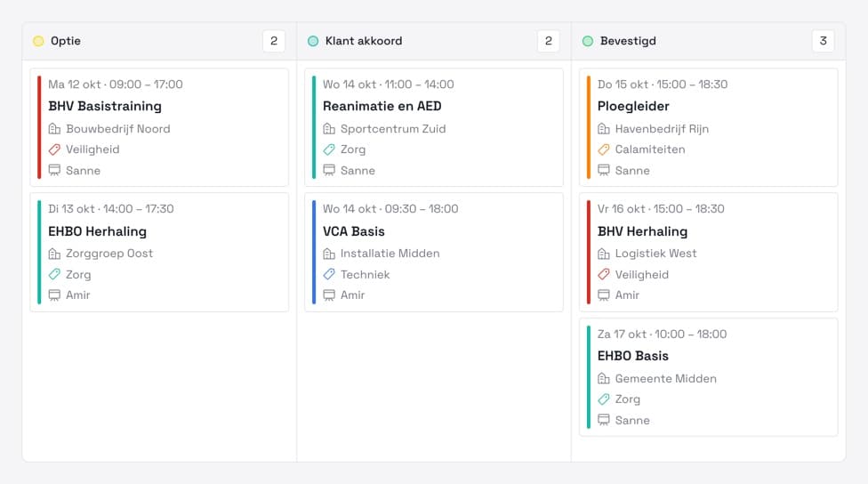868x484 pixels.
Task: Click the trainer icon in Reanimatie en AED card
Action: (x=329, y=171)
